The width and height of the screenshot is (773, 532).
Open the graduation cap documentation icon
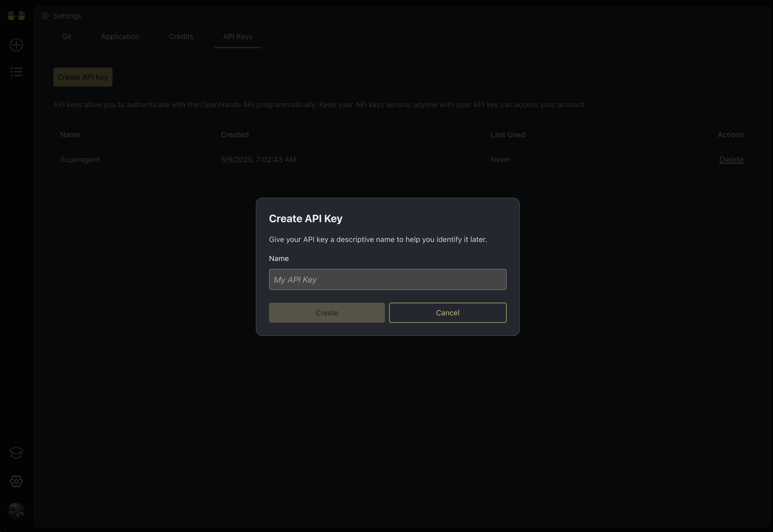(x=16, y=452)
